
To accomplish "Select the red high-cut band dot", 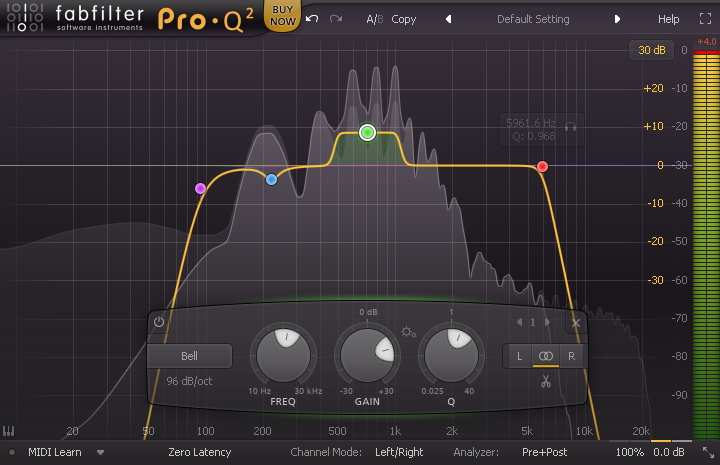I will pos(542,166).
